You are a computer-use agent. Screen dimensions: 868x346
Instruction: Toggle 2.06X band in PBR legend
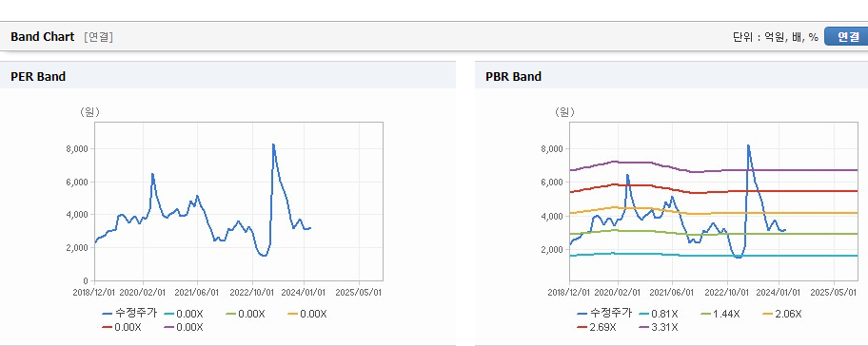[x=782, y=314]
